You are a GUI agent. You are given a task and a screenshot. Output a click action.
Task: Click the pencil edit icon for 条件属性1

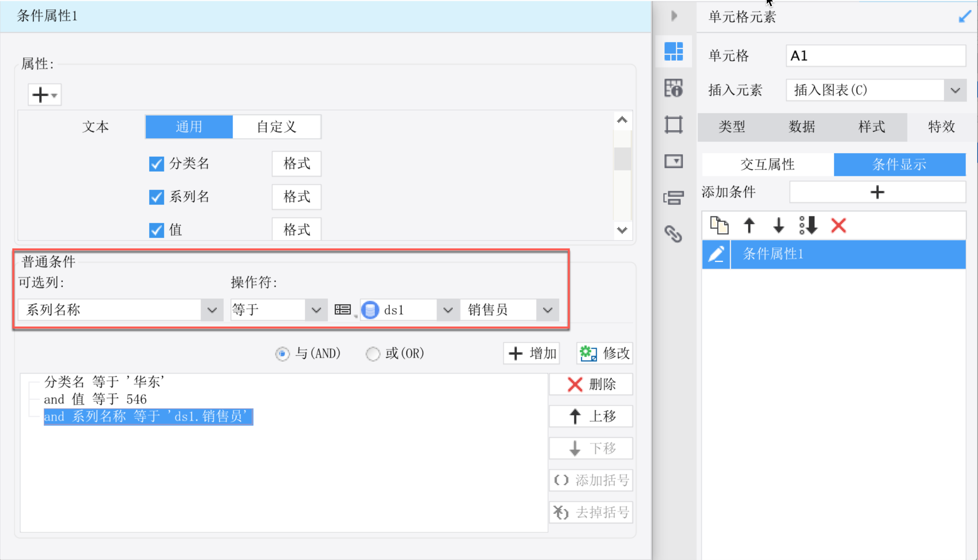(x=716, y=254)
